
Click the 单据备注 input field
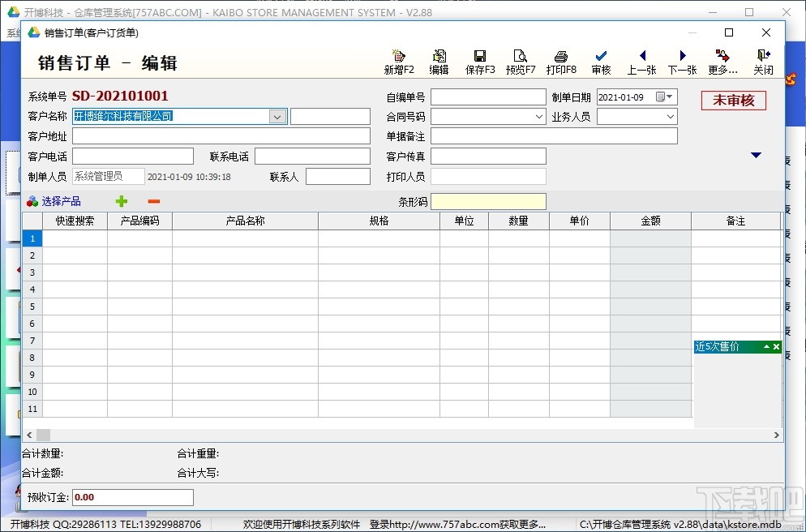pos(554,136)
